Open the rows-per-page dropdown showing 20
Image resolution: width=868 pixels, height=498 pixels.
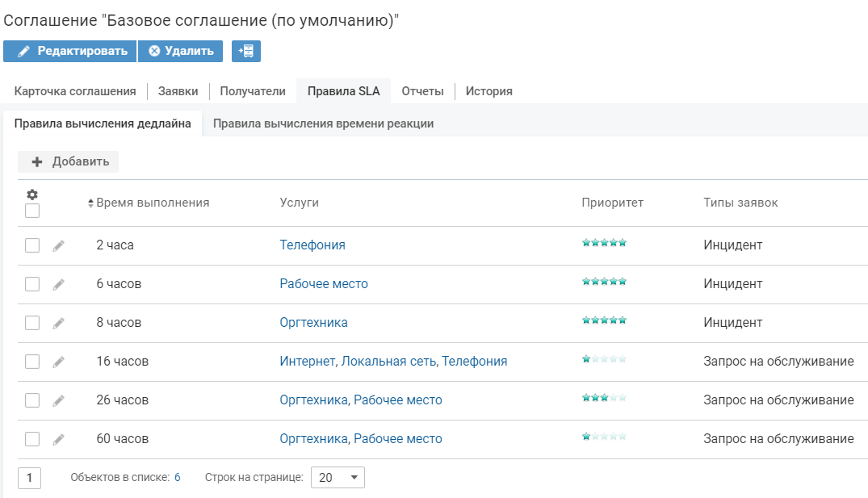tap(338, 478)
